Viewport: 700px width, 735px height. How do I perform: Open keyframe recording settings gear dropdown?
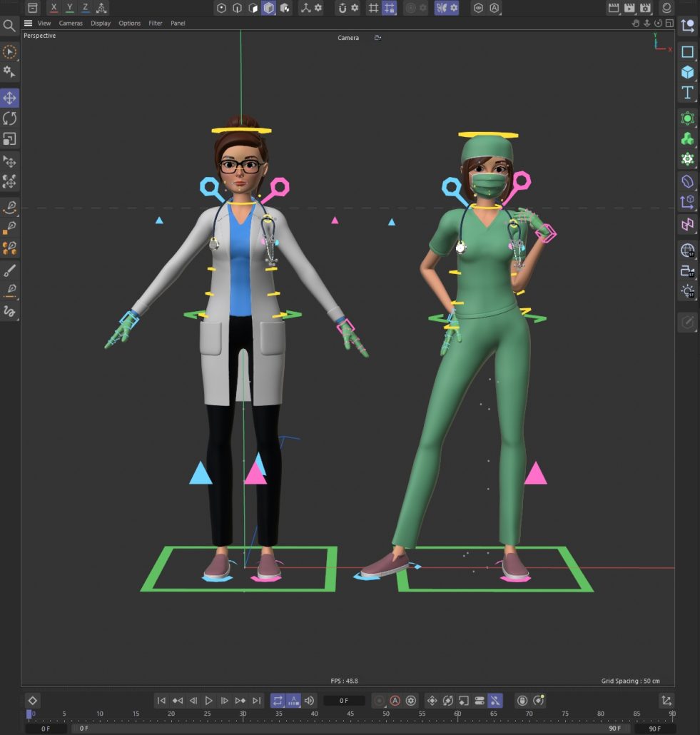pyautogui.click(x=412, y=700)
